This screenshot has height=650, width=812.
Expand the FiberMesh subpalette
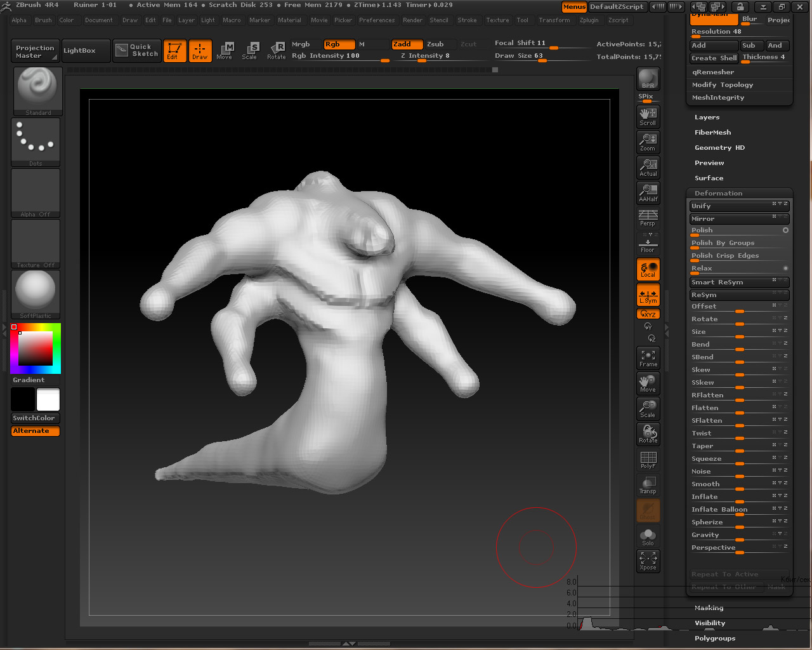712,133
